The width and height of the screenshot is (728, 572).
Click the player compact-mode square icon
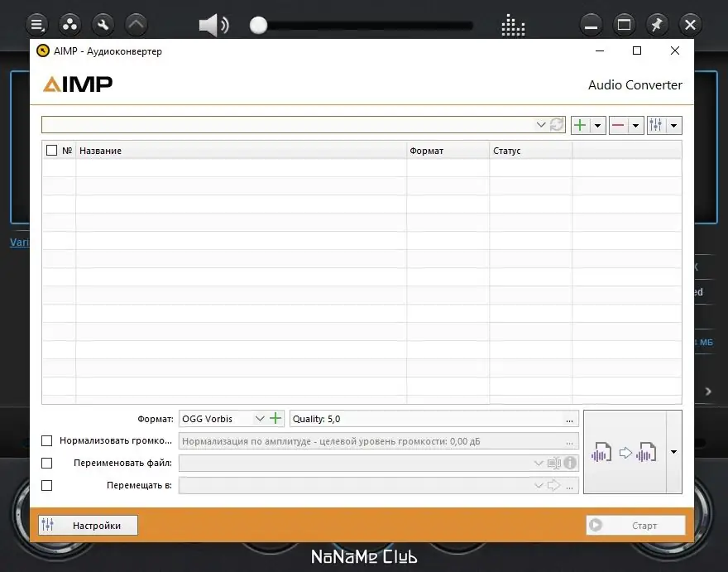click(x=624, y=25)
